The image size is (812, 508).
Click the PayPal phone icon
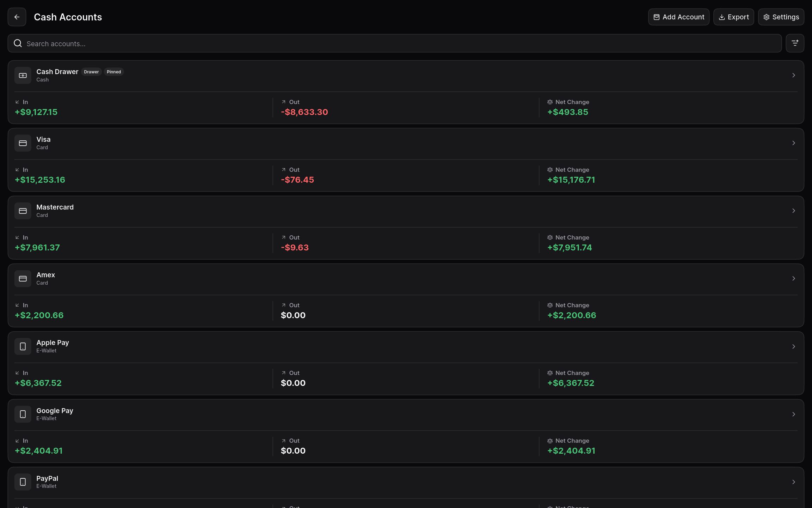(x=23, y=482)
